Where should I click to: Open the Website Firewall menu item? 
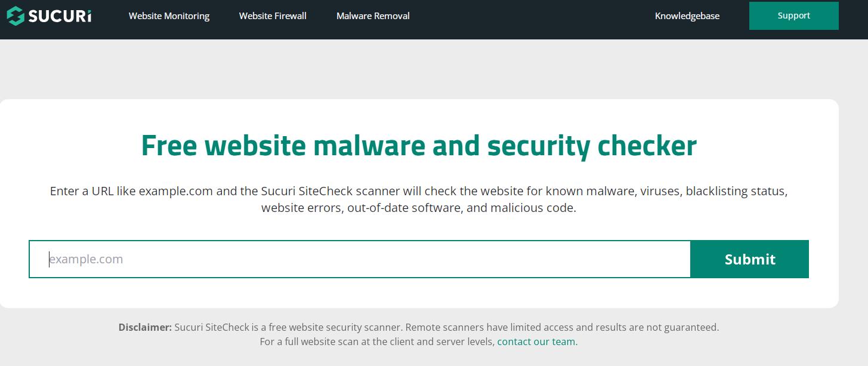click(x=273, y=16)
